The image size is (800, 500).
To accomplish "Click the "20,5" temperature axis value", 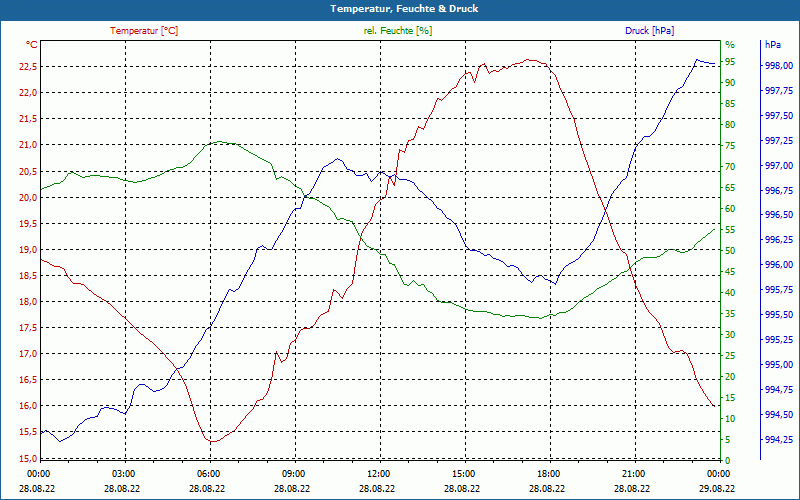I will click(28, 171).
